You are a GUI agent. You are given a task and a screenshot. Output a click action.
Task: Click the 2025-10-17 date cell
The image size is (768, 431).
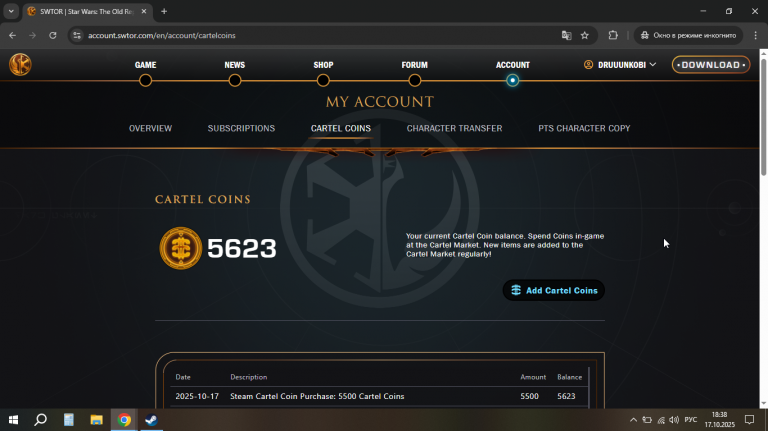(197, 396)
